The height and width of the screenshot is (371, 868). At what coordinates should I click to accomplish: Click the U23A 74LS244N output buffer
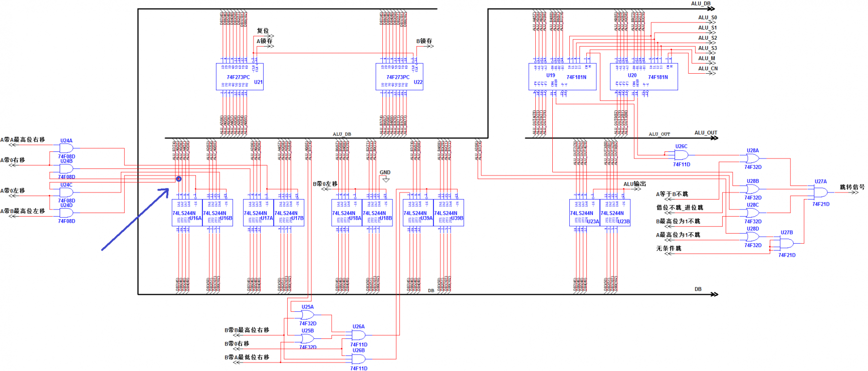coord(584,213)
